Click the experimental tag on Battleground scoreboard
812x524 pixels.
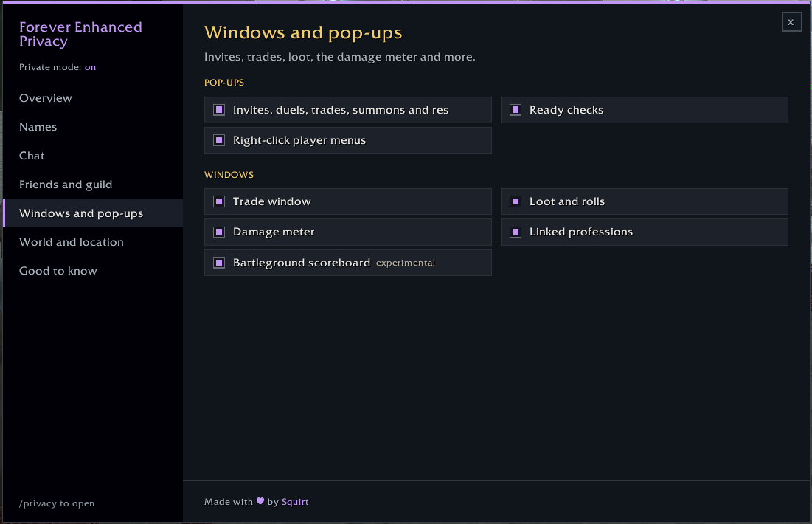pyautogui.click(x=406, y=263)
